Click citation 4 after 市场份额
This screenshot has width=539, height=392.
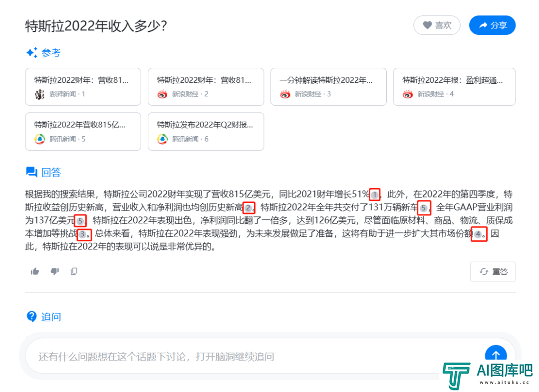[479, 234]
